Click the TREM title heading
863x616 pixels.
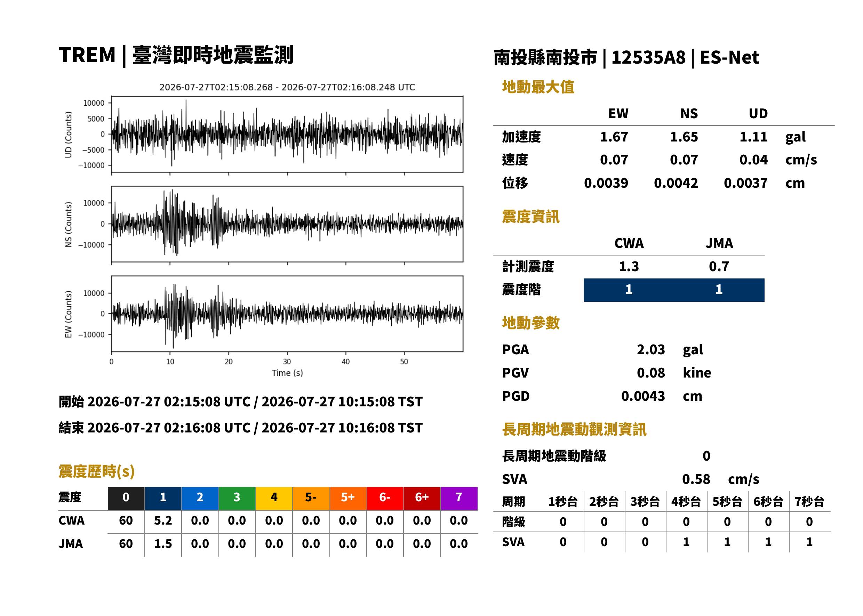pyautogui.click(x=176, y=55)
